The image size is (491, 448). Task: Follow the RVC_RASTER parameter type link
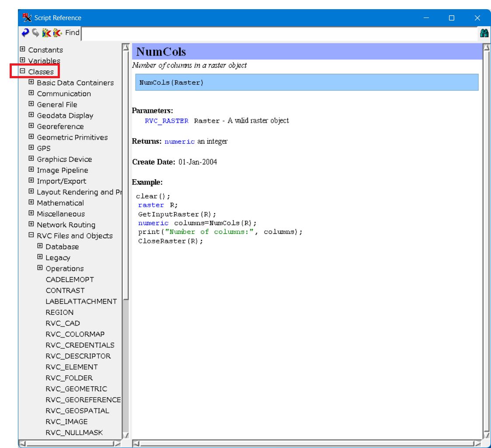click(x=167, y=121)
